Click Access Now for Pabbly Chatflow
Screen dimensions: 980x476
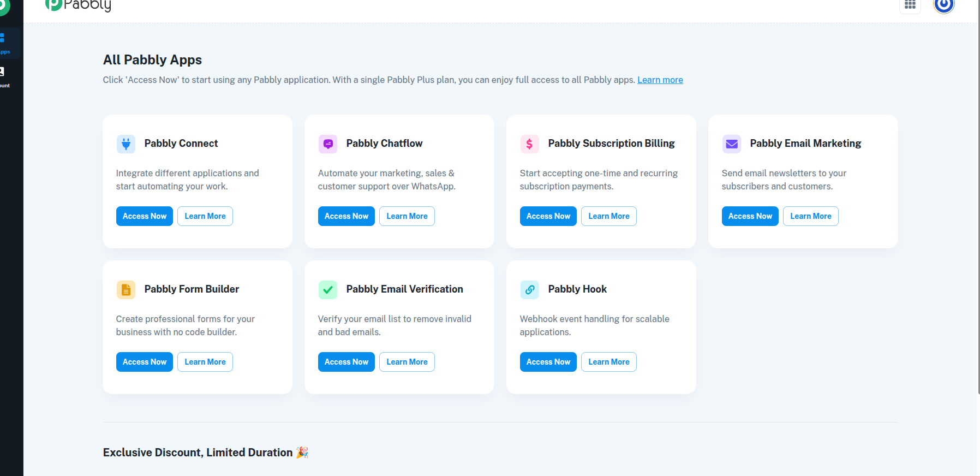(x=346, y=216)
